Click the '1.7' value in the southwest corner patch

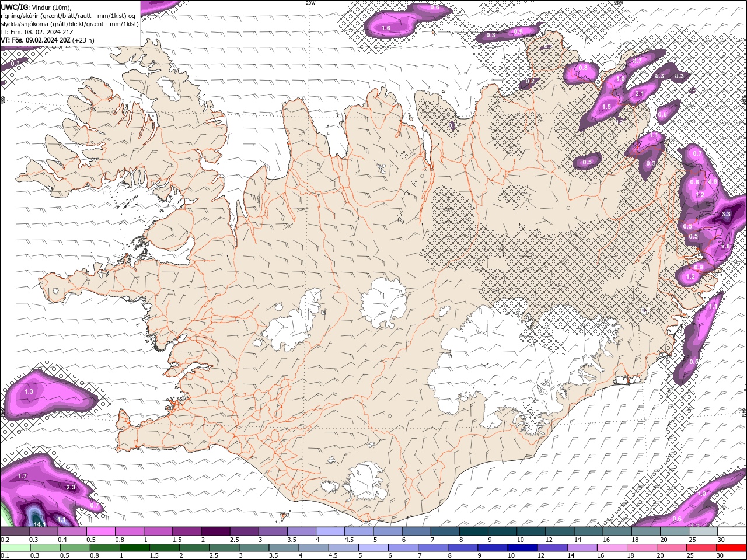[22, 477]
